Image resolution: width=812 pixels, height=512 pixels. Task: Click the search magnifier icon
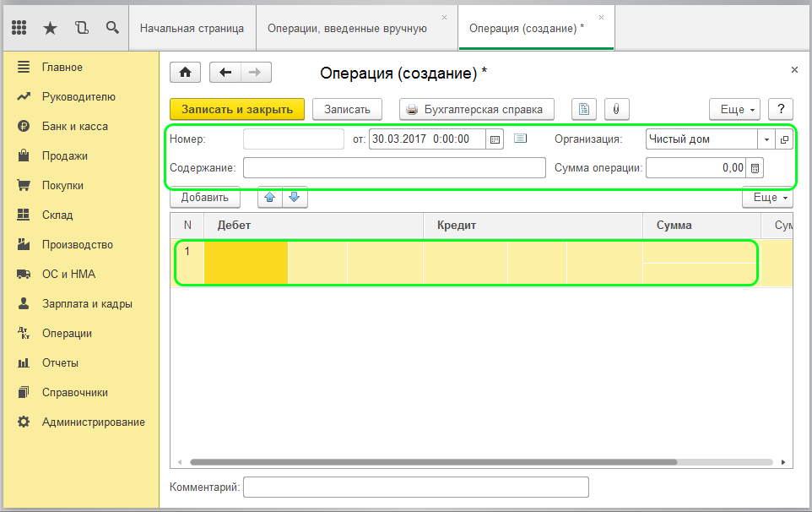pyautogui.click(x=112, y=28)
